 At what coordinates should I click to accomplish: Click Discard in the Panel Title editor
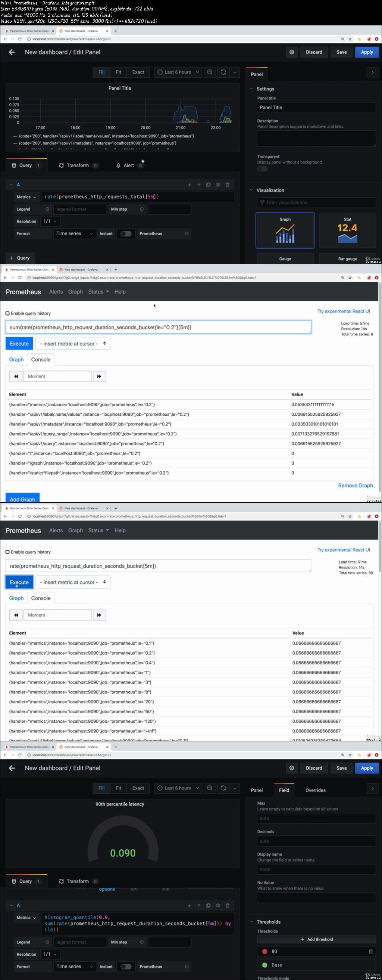(x=314, y=52)
